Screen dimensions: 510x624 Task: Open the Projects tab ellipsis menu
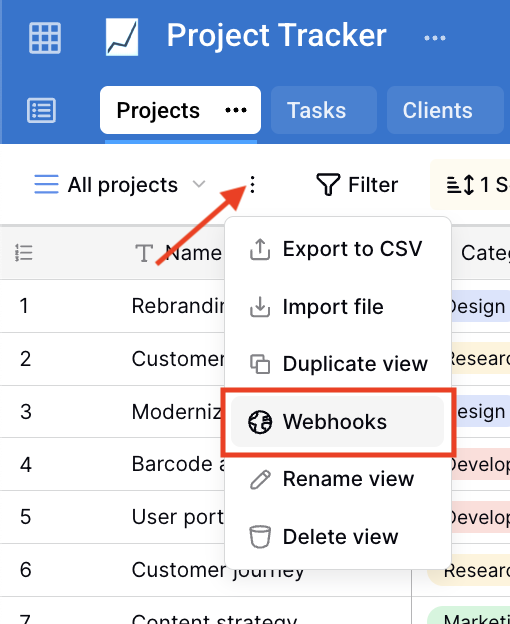coord(236,110)
